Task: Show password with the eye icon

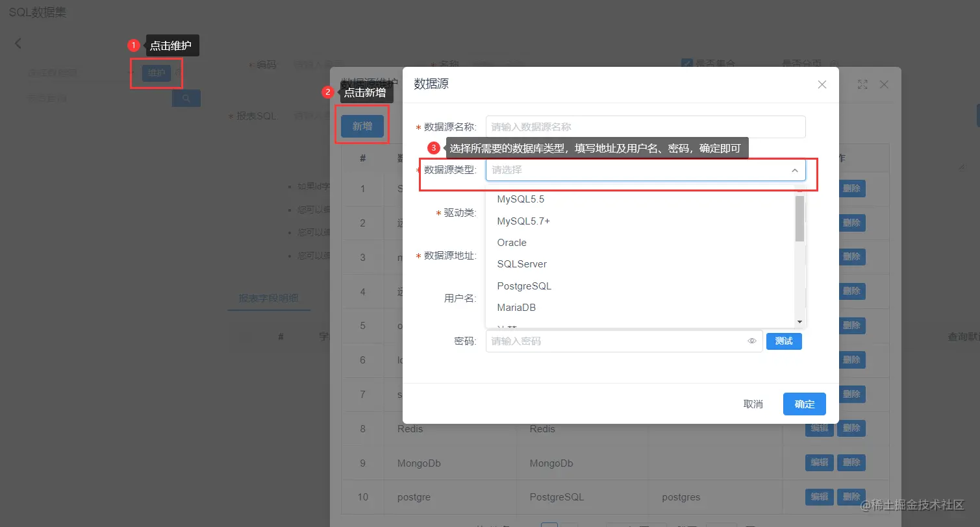Action: [x=752, y=341]
